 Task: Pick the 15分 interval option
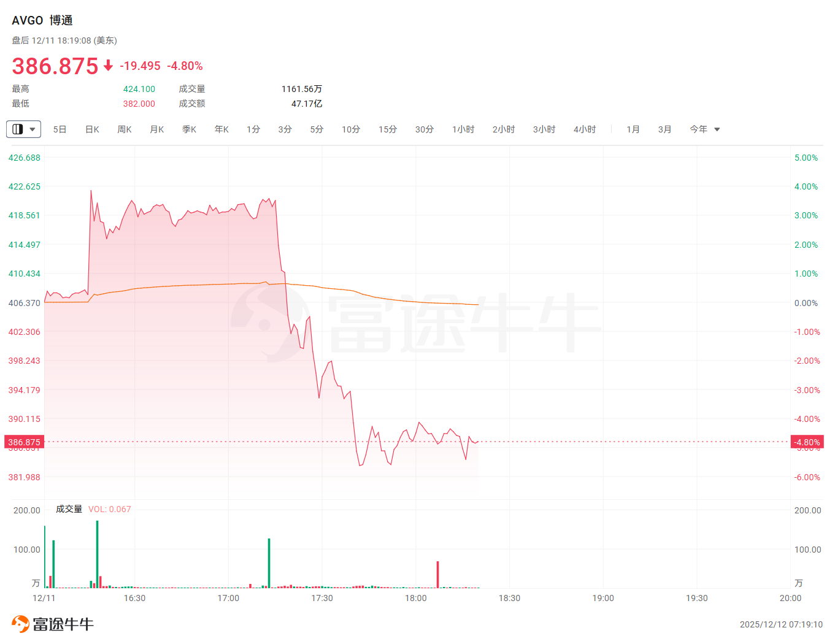(388, 129)
